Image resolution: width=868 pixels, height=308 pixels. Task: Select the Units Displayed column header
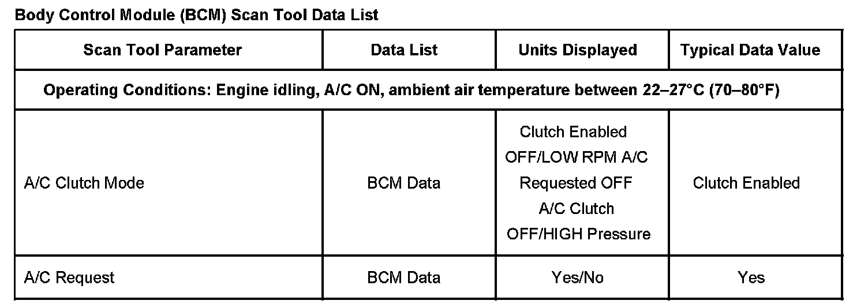(578, 50)
